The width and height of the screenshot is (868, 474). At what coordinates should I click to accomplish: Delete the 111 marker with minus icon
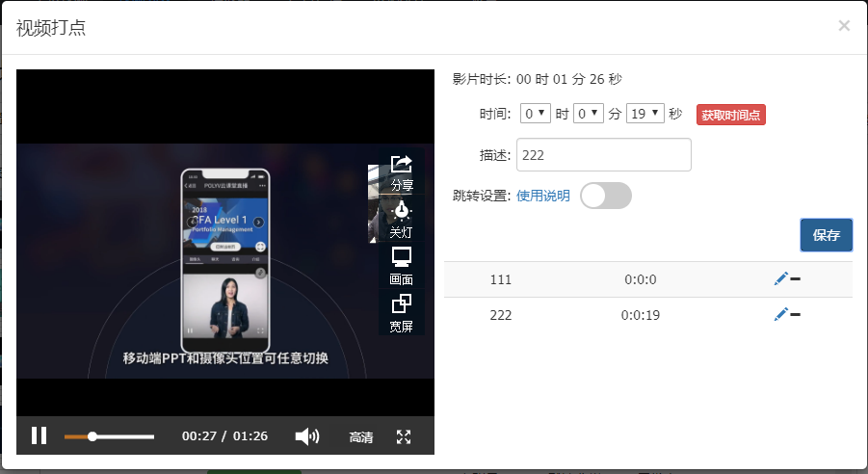[796, 279]
